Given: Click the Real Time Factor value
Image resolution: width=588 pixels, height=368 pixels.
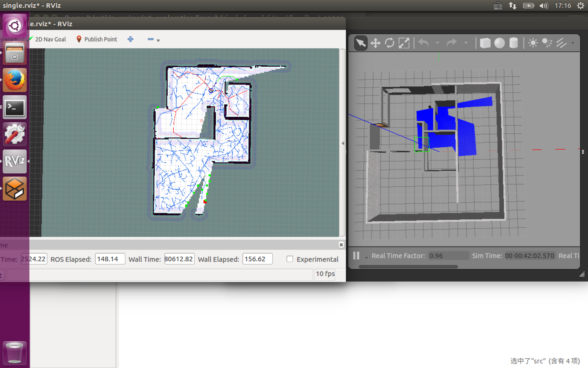Looking at the screenshot, I should pyautogui.click(x=448, y=256).
